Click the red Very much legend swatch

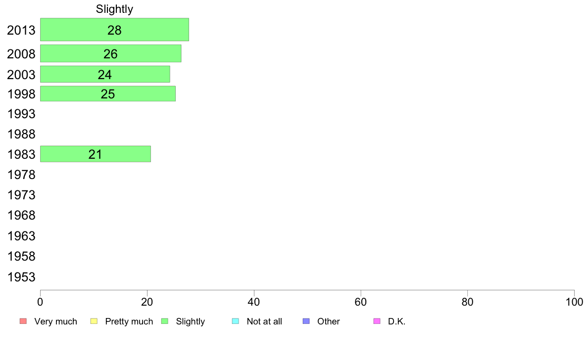point(23,321)
